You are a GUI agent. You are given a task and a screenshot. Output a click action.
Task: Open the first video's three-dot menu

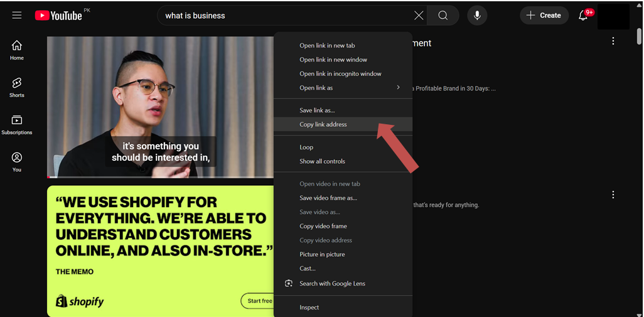point(613,41)
